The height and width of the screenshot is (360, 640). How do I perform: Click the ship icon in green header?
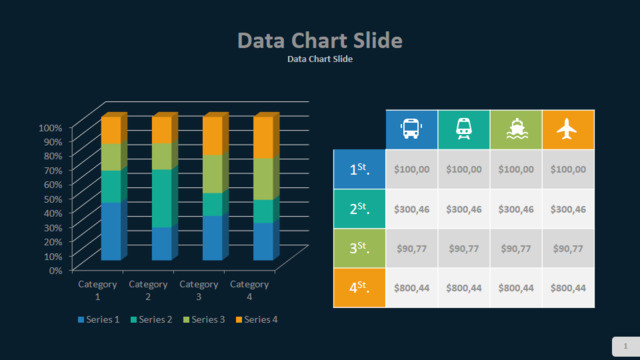pyautogui.click(x=517, y=129)
